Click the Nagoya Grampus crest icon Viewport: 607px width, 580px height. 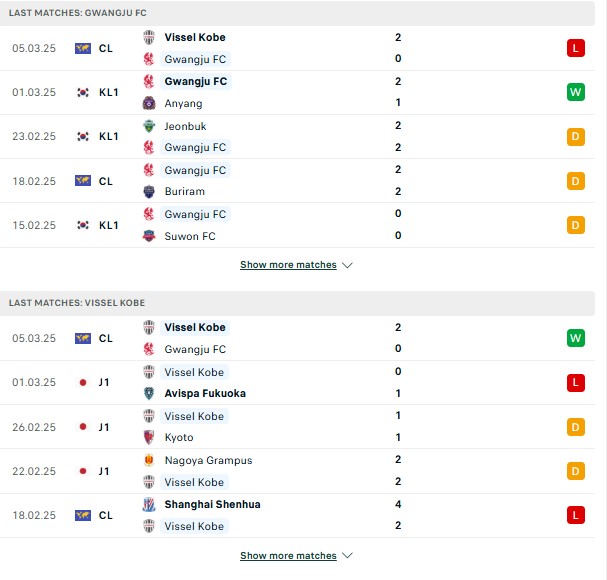pyautogui.click(x=149, y=460)
